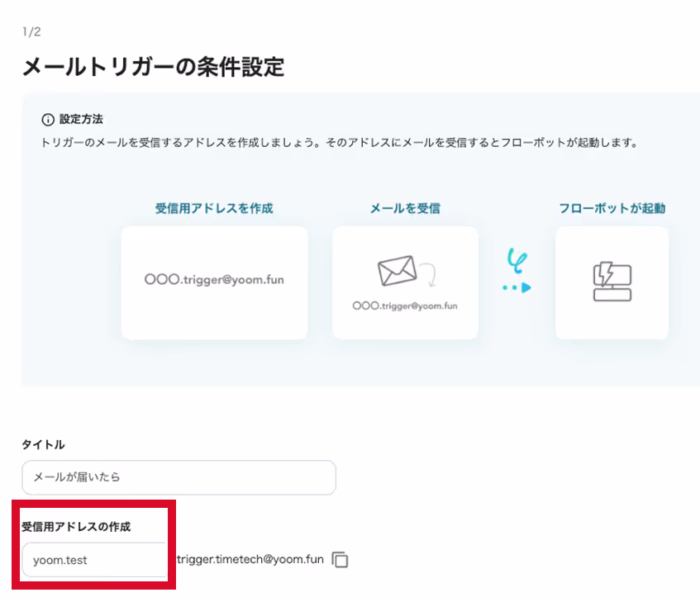Click the instruction sentence starting トリガーのメール

[340, 143]
